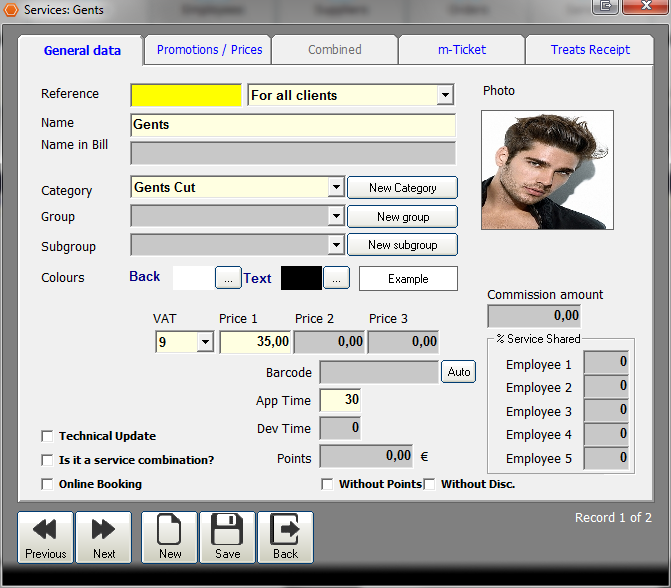Open the Text colour picker ellipsis button
Image resolution: width=671 pixels, height=588 pixels.
(x=336, y=278)
